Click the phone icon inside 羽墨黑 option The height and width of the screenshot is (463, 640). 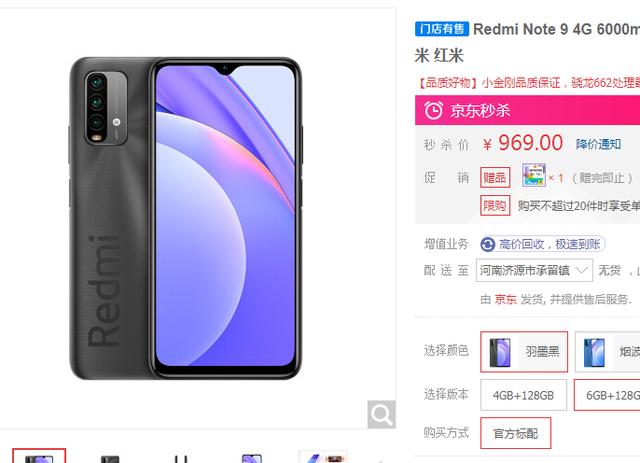pyautogui.click(x=500, y=352)
